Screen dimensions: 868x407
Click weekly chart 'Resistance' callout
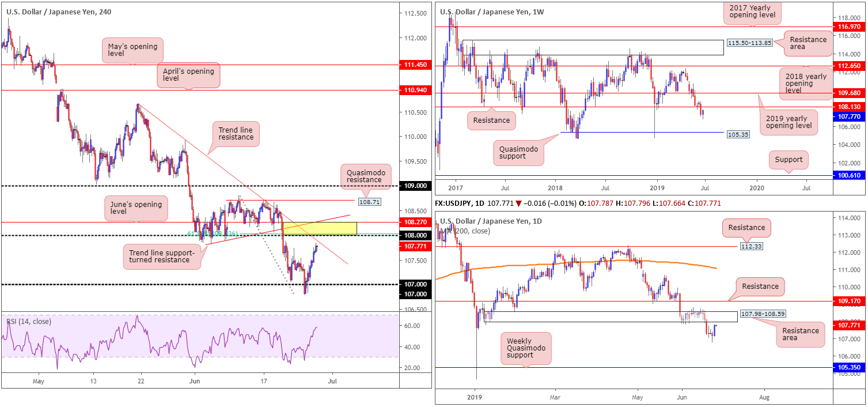[492, 120]
